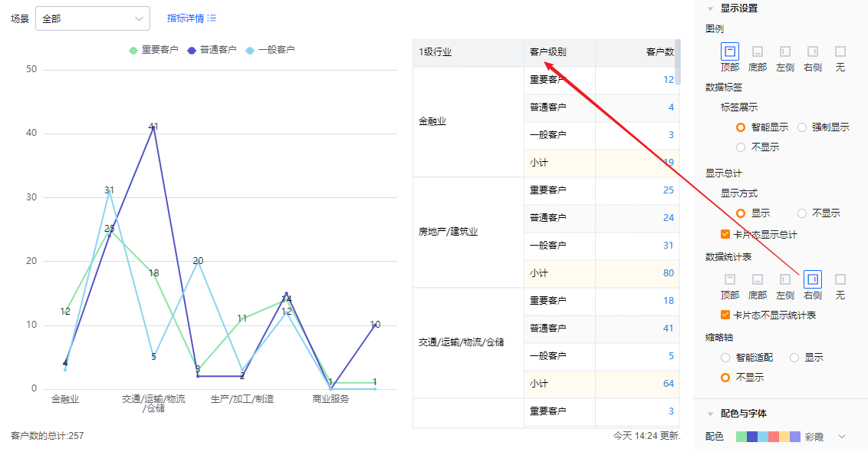This screenshot has width=868, height=449.
Task: Set legend position to right icon
Action: tap(812, 51)
